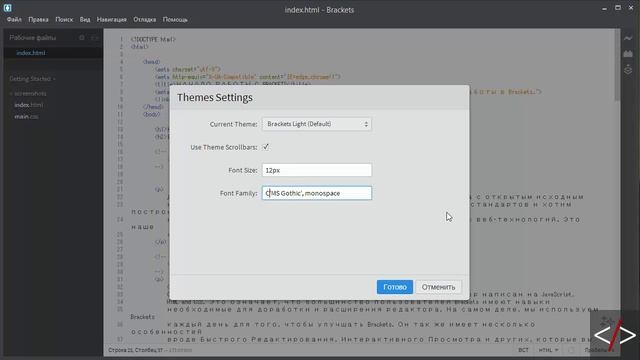This screenshot has height=360, width=640.
Task: Click the Font Size input field
Action: point(317,170)
